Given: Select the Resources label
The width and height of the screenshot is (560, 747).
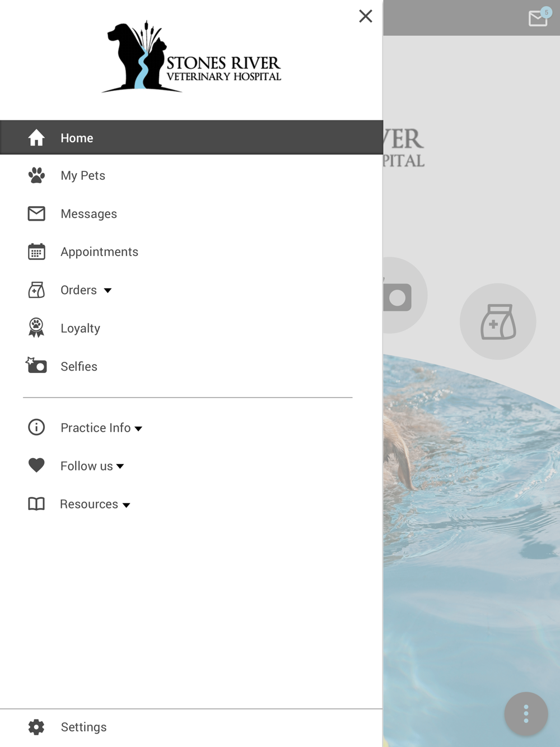Looking at the screenshot, I should (89, 504).
